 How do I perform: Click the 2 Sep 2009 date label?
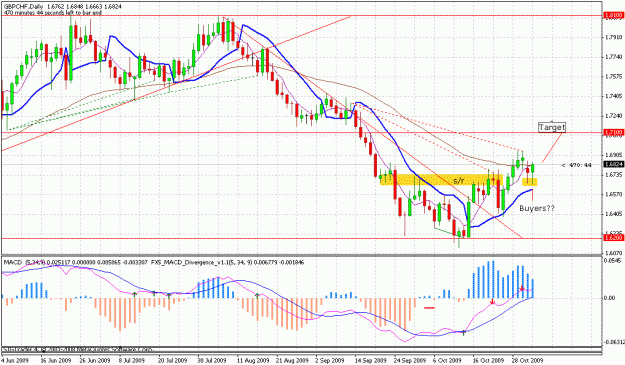330,361
